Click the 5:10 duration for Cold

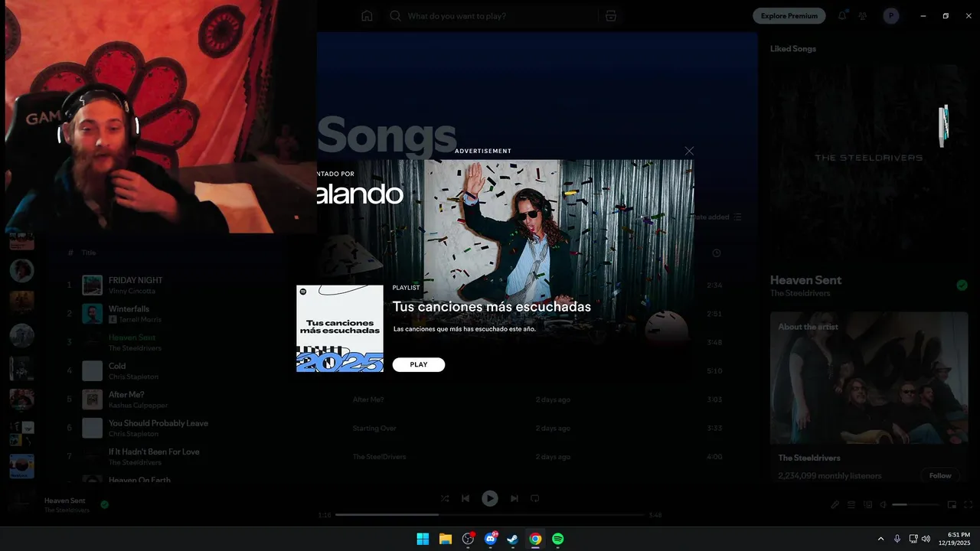(x=714, y=371)
